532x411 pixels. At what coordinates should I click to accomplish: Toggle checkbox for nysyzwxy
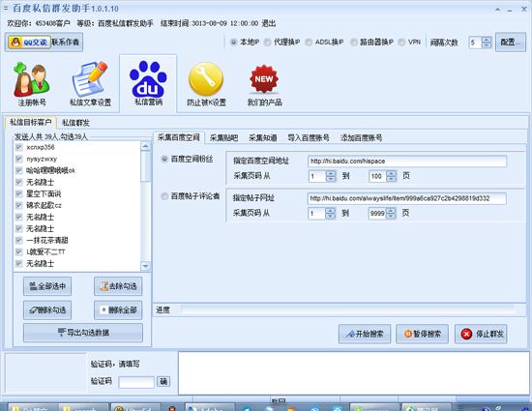pos(19,159)
